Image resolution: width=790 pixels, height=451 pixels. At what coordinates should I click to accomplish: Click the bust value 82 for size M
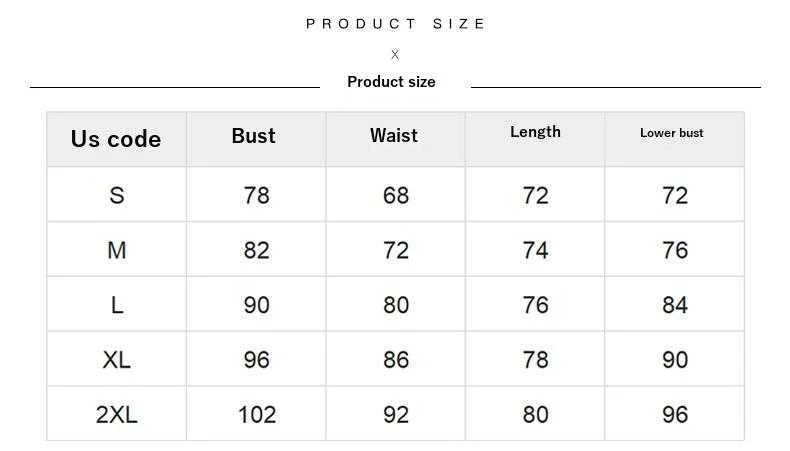(x=257, y=250)
